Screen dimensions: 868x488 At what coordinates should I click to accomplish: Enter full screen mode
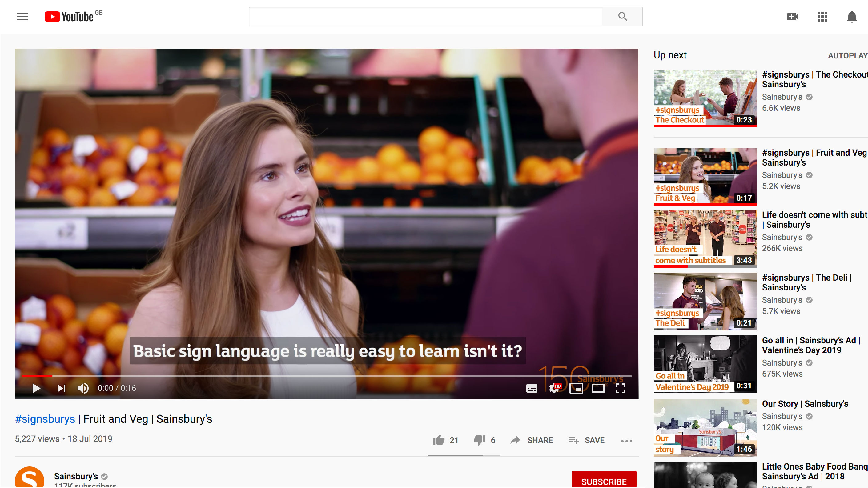coord(620,388)
